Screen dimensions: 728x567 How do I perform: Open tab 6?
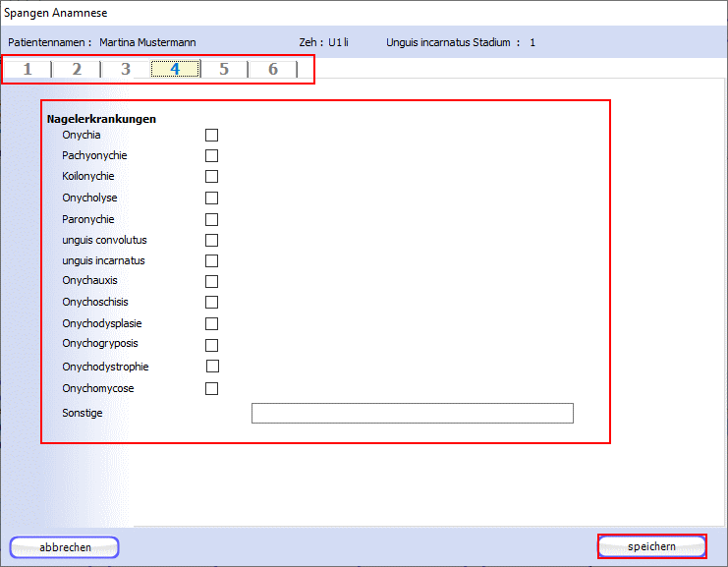point(273,69)
